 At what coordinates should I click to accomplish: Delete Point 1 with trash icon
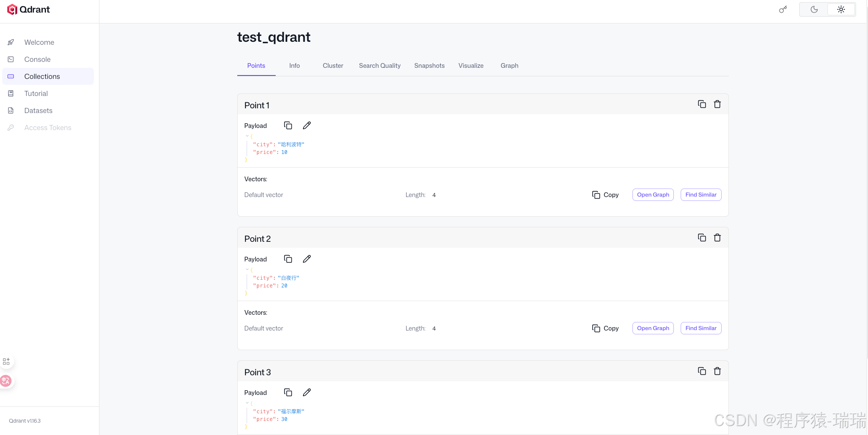click(717, 104)
